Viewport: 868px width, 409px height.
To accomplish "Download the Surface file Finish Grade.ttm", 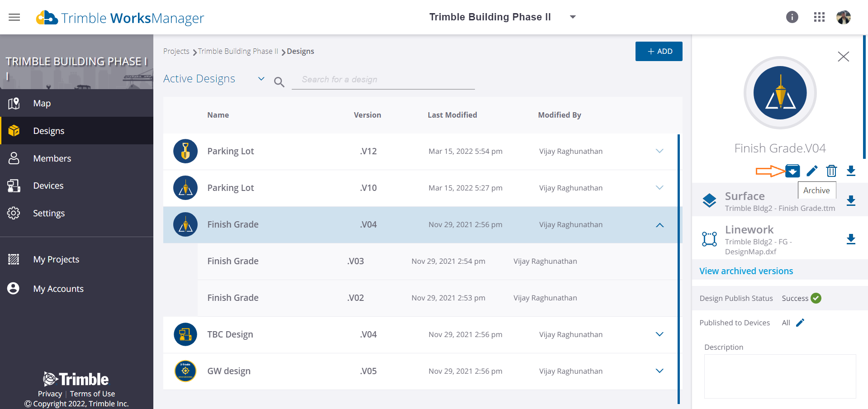I will click(851, 200).
